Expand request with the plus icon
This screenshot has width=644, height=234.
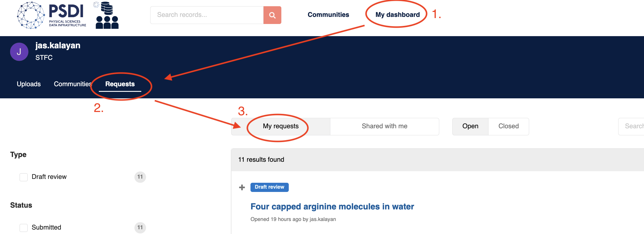tap(242, 187)
